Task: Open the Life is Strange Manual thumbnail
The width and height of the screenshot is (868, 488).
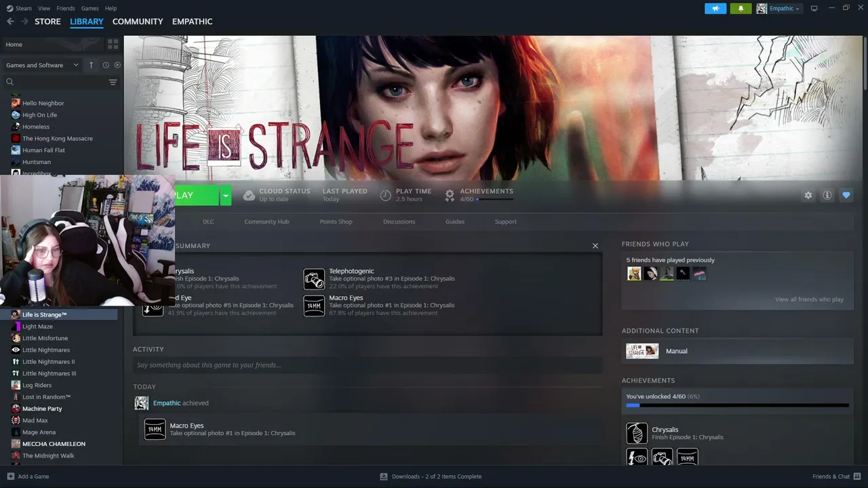Action: [642, 351]
